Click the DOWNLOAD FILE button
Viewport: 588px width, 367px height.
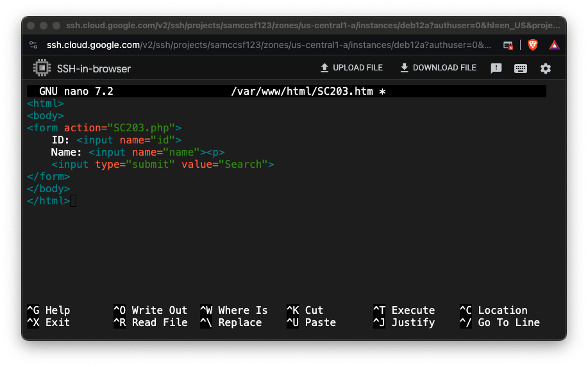pos(439,68)
